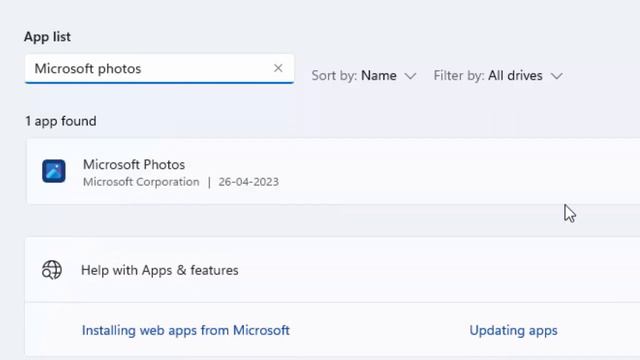Screen dimensions: 640x360
Task: Clear the Microsoft photos search text
Action: [x=278, y=68]
